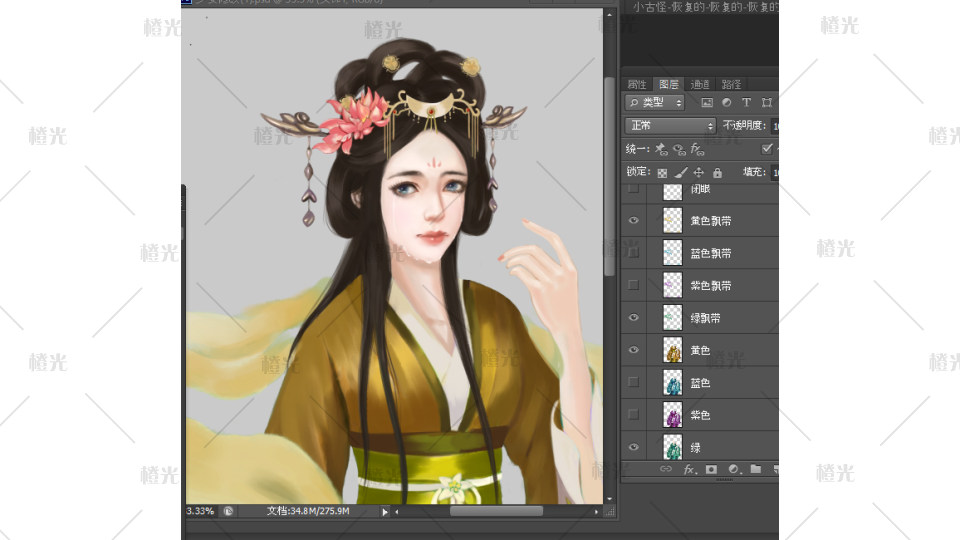Click the adjustment layer filter icon
The image size is (960, 540).
pos(726,102)
